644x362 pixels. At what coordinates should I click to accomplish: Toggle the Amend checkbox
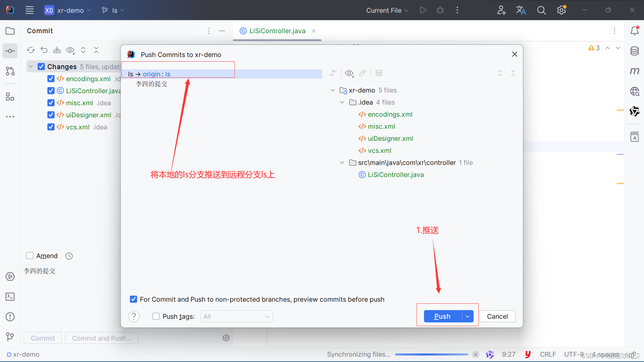coord(30,255)
